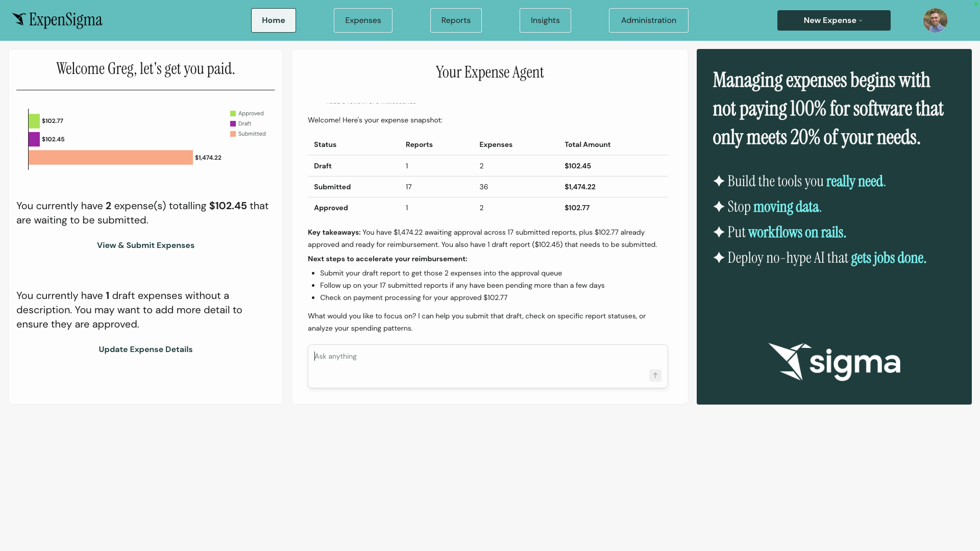Click the Submitted bar in chart
The width and height of the screenshot is (980, 551).
tap(111, 158)
